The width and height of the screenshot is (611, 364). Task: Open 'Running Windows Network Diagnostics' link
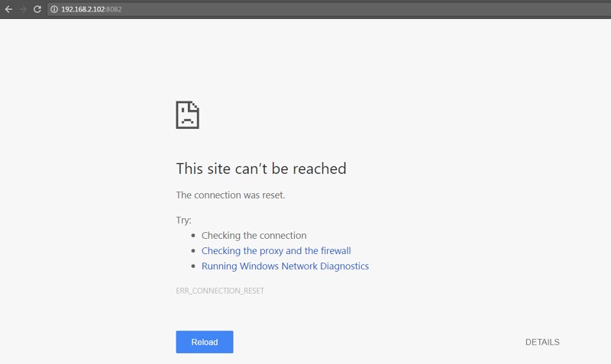285,266
